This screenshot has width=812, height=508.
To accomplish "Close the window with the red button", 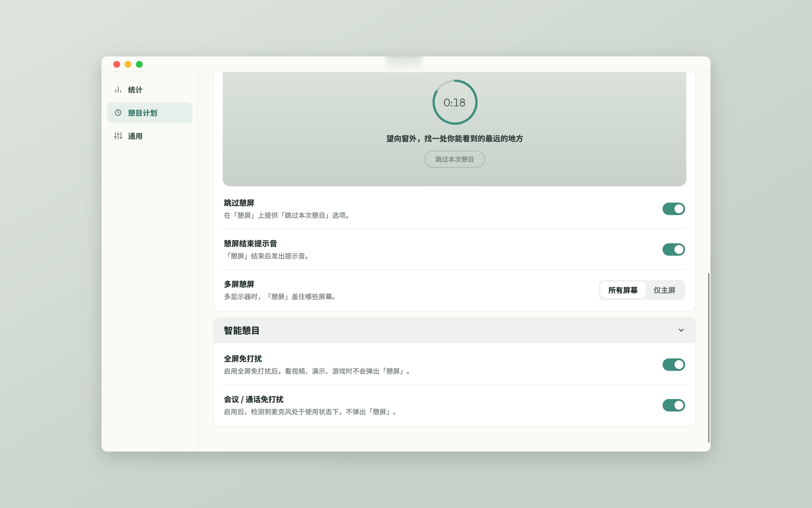I will tap(117, 64).
